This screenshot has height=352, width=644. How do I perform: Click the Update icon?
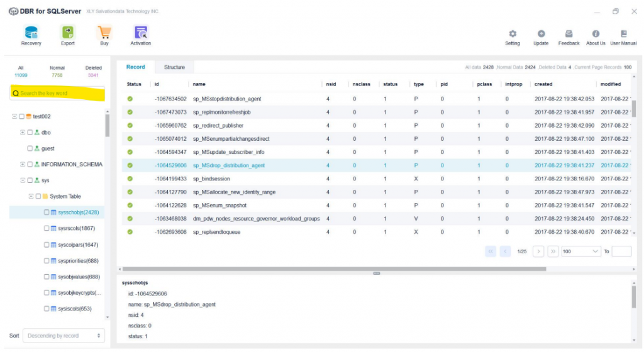(540, 34)
